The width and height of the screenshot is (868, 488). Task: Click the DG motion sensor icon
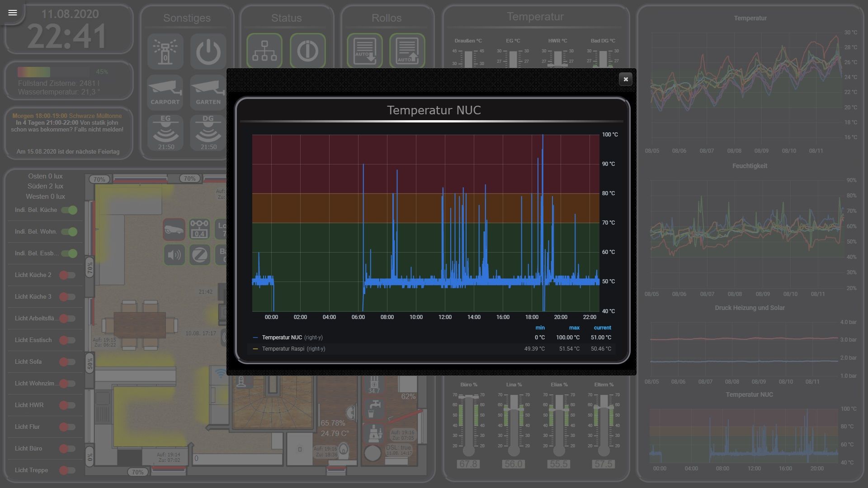click(208, 132)
